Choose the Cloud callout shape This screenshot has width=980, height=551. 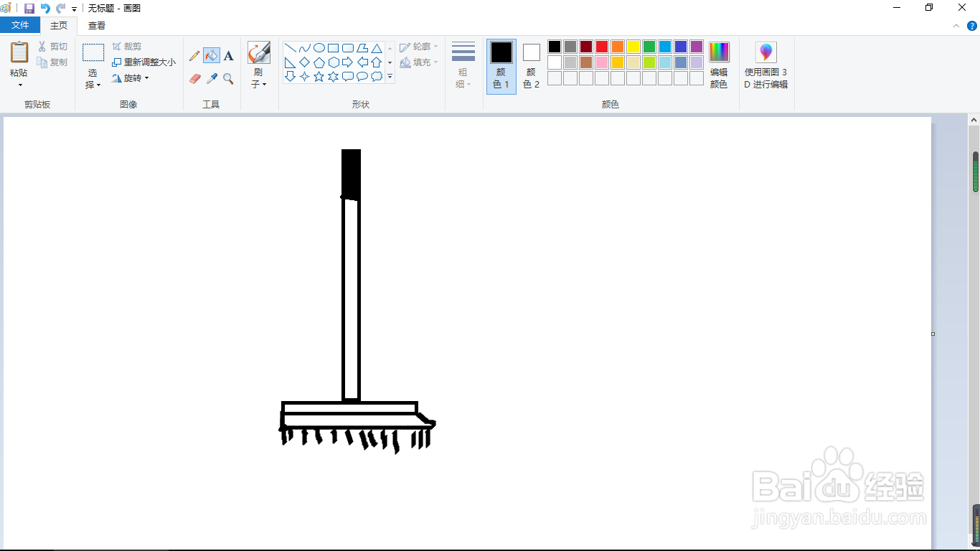(x=376, y=76)
